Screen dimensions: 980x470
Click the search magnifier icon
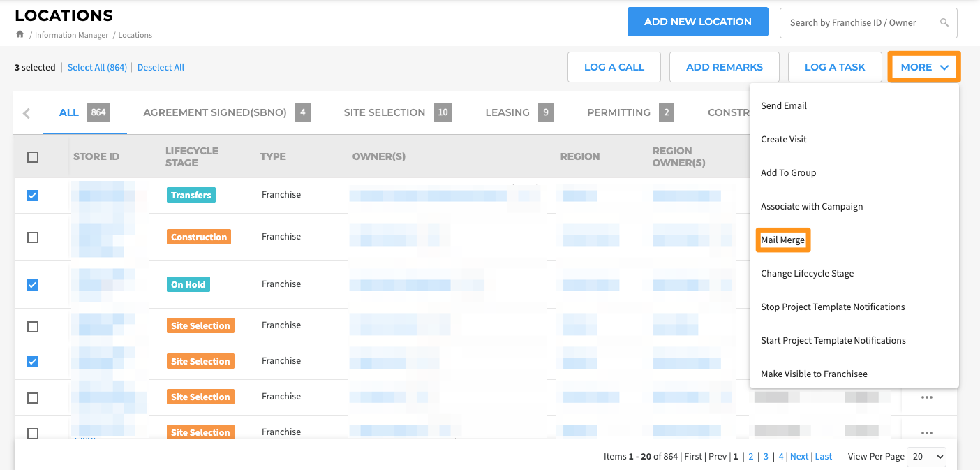pyautogui.click(x=944, y=22)
